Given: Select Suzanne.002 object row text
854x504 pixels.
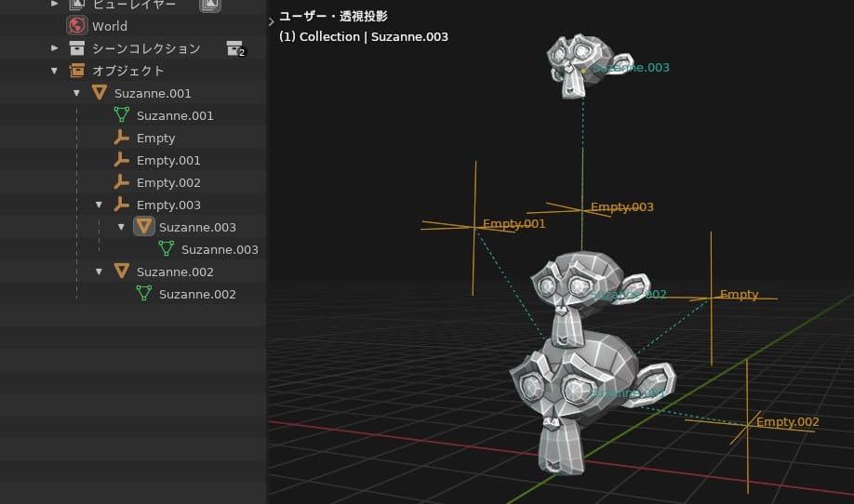Looking at the screenshot, I should point(175,272).
